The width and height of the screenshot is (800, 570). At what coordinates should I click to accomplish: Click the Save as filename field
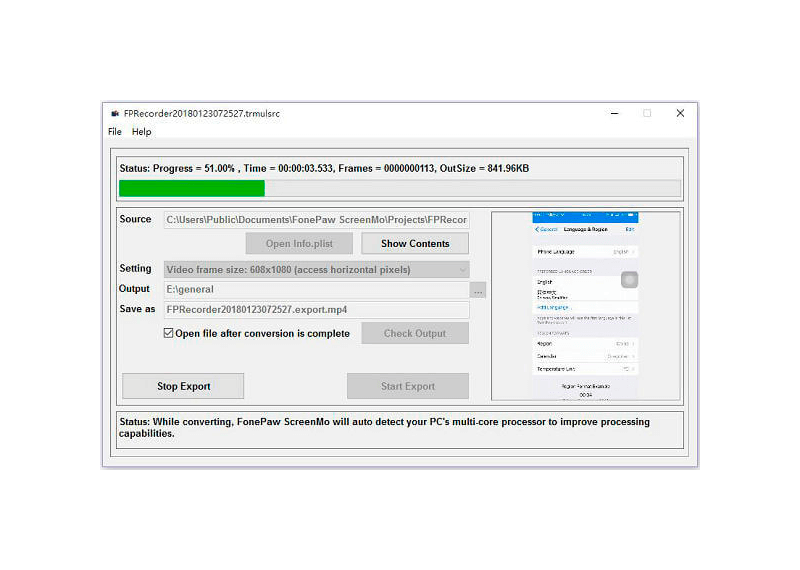(x=316, y=310)
